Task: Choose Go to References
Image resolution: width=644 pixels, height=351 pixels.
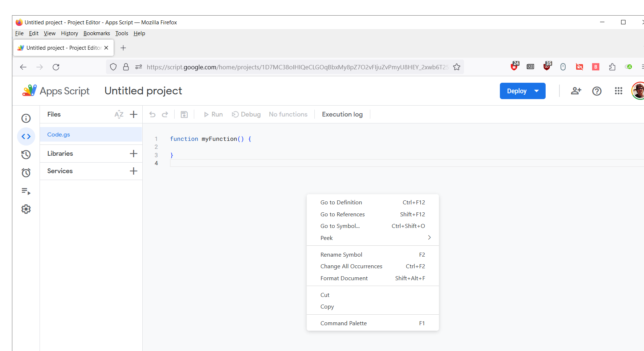Action: tap(373, 215)
